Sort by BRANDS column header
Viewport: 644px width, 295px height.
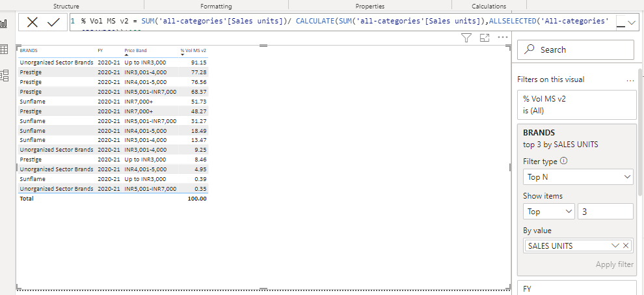29,51
